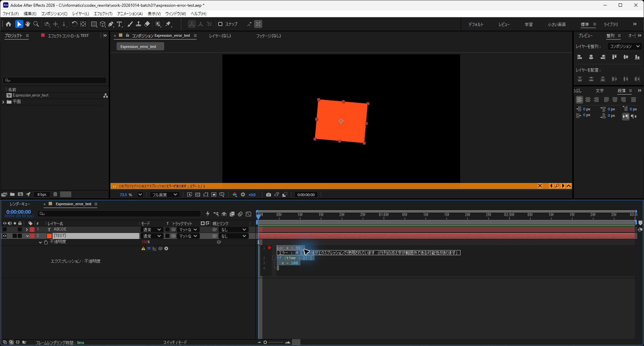644x346 pixels.
Task: Click align left edges icon
Action: click(x=580, y=57)
